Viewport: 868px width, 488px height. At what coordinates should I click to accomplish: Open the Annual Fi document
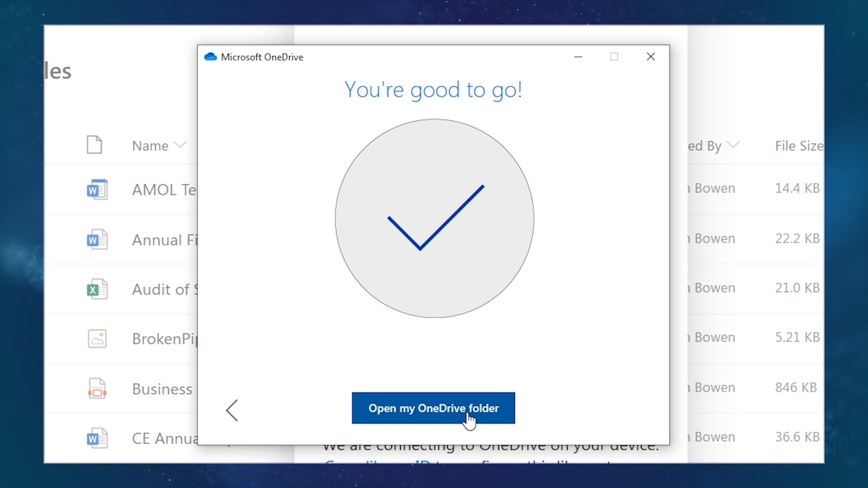pyautogui.click(x=165, y=240)
